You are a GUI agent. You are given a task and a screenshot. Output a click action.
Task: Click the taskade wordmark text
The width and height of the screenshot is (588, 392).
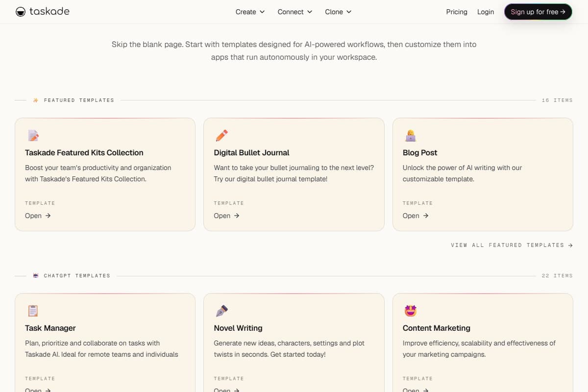pos(49,12)
